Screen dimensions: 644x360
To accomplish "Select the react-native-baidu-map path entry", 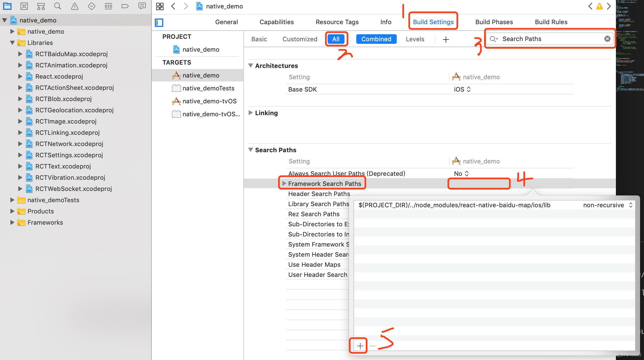I will coord(454,205).
